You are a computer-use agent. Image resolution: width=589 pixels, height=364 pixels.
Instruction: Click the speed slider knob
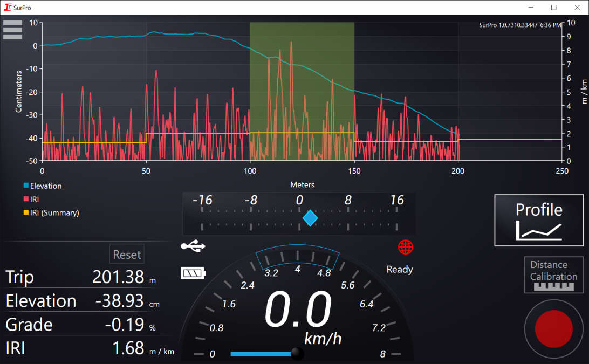297,354
